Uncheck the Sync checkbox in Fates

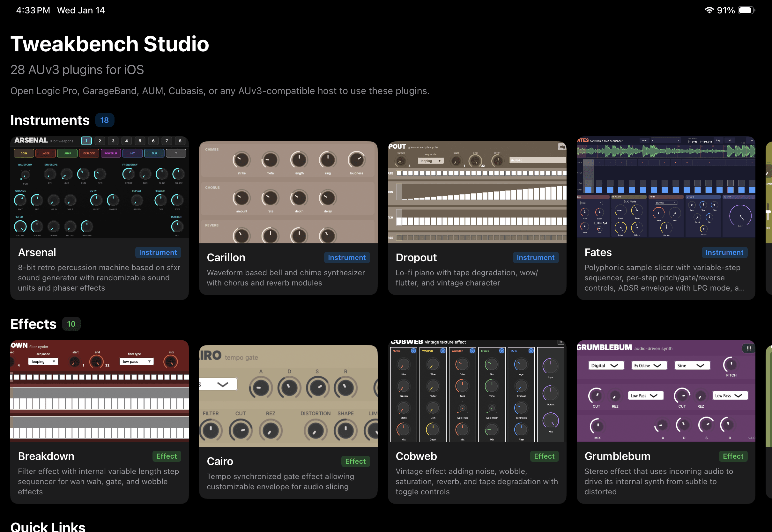[690, 142]
